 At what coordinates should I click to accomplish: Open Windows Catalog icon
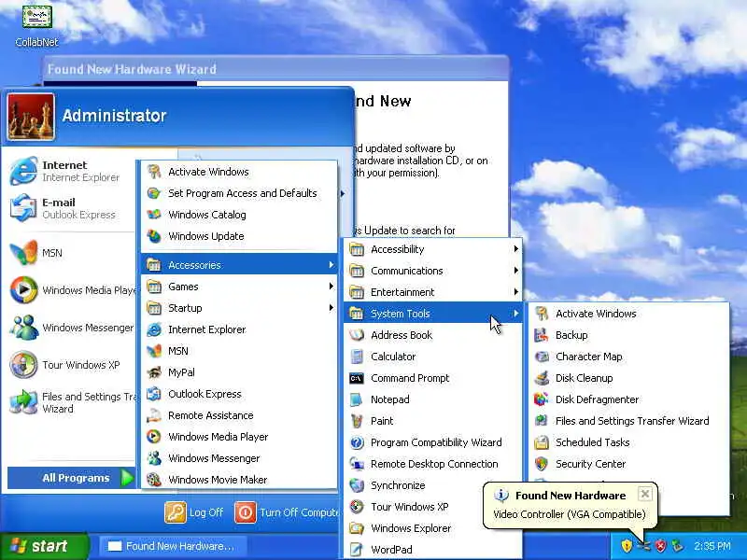coord(154,215)
